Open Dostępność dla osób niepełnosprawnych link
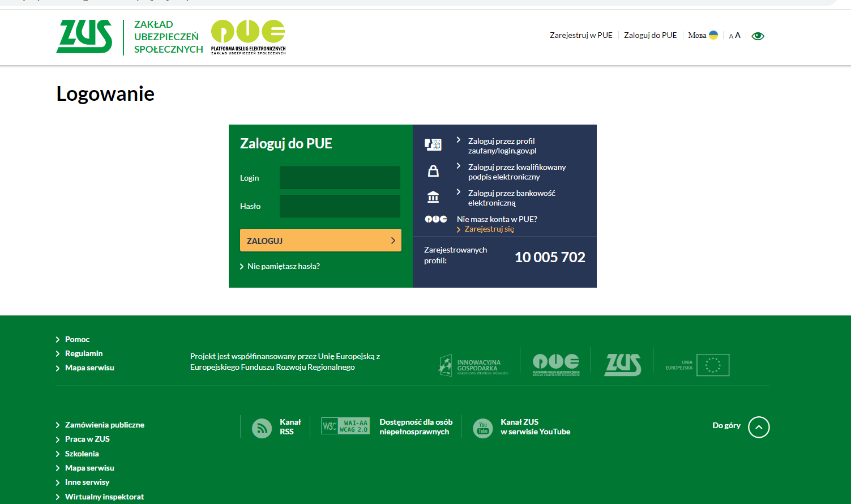The image size is (851, 504). click(x=416, y=427)
